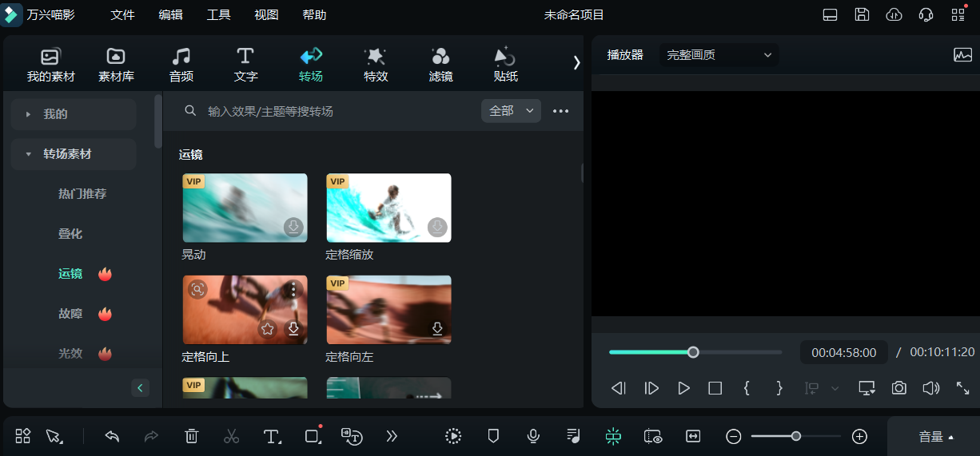Step back one frame in the player
980x456 pixels.
[618, 388]
